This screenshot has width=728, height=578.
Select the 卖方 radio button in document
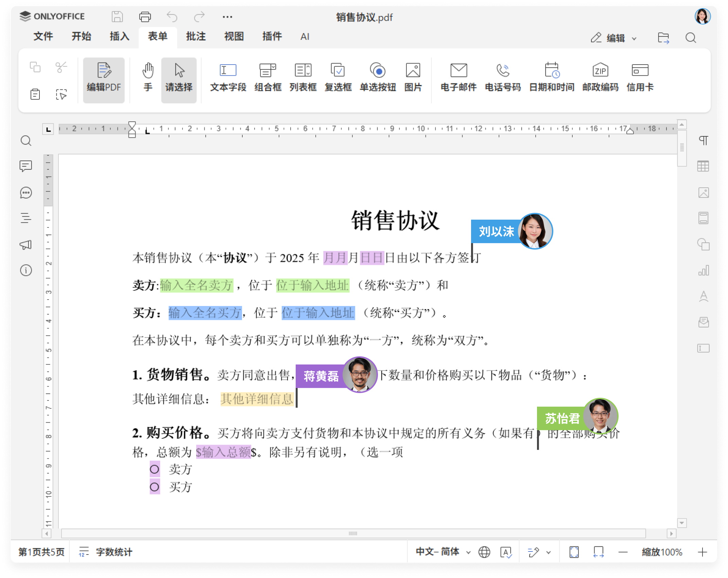pyautogui.click(x=155, y=470)
